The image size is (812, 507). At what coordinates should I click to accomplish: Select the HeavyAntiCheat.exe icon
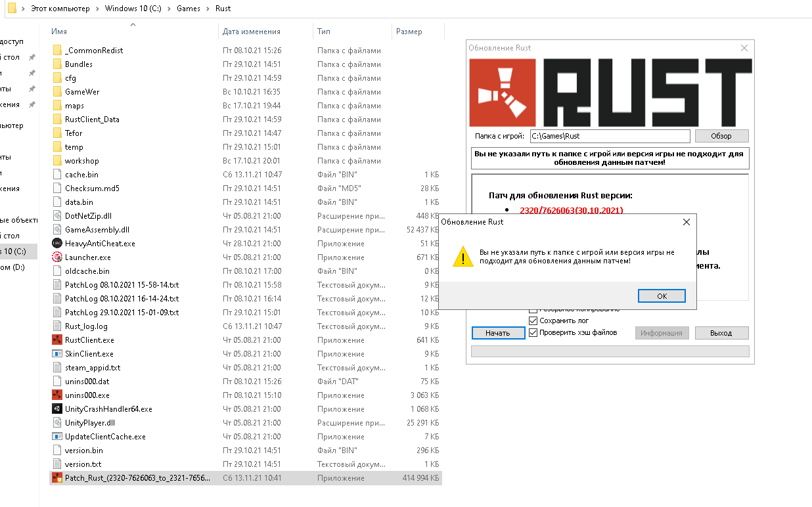pos(56,244)
